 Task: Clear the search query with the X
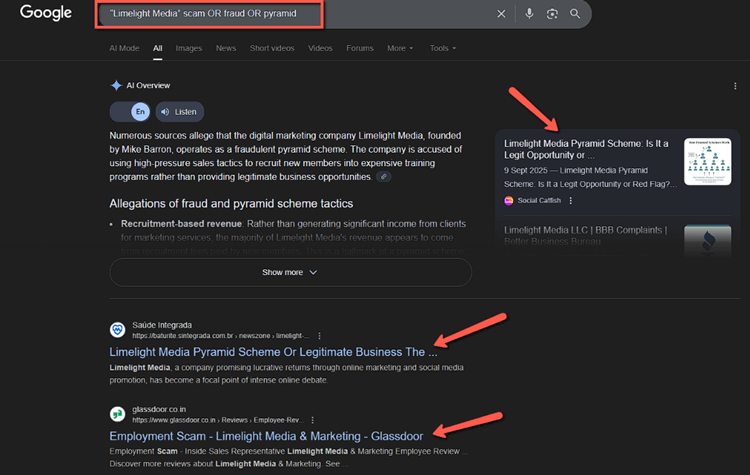pos(502,14)
